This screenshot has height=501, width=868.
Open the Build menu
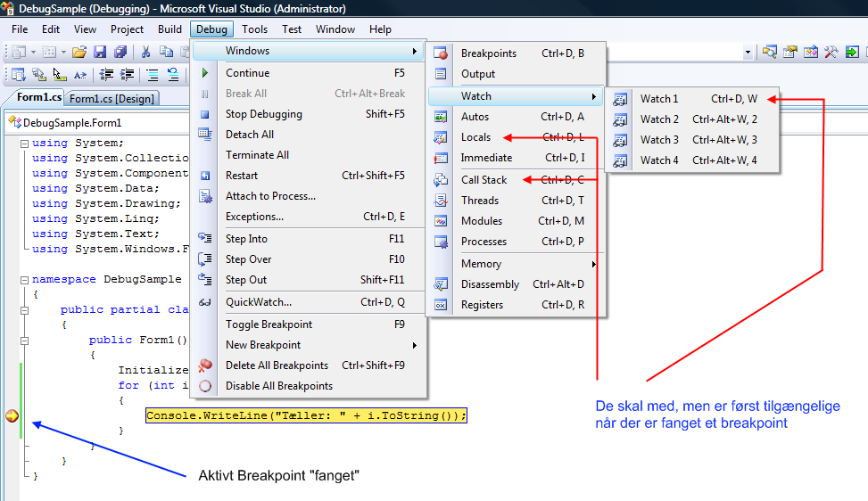[169, 29]
